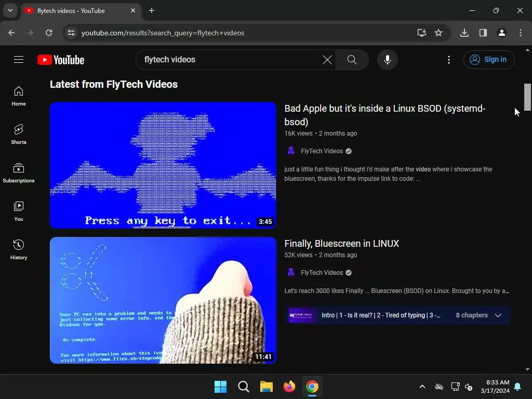Open the muted volume tray icon
This screenshot has height=399, width=532.
pyautogui.click(x=469, y=387)
